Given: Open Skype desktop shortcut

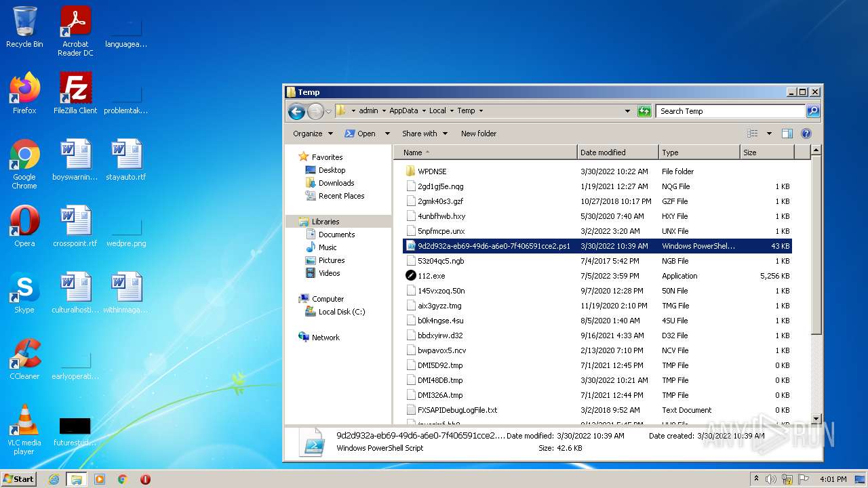Looking at the screenshot, I should (24, 293).
